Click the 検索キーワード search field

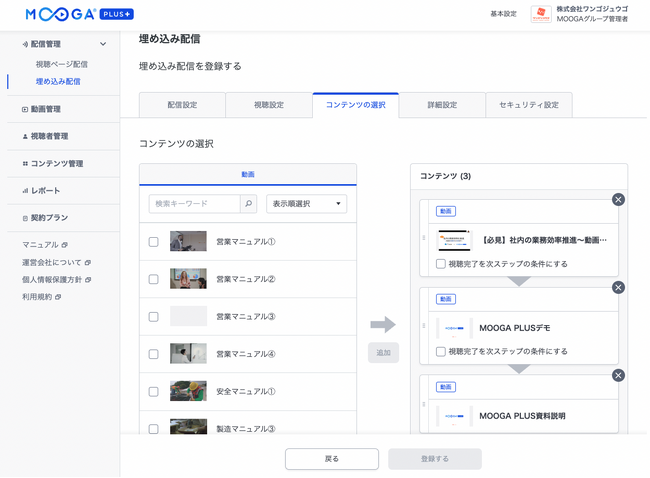click(194, 204)
